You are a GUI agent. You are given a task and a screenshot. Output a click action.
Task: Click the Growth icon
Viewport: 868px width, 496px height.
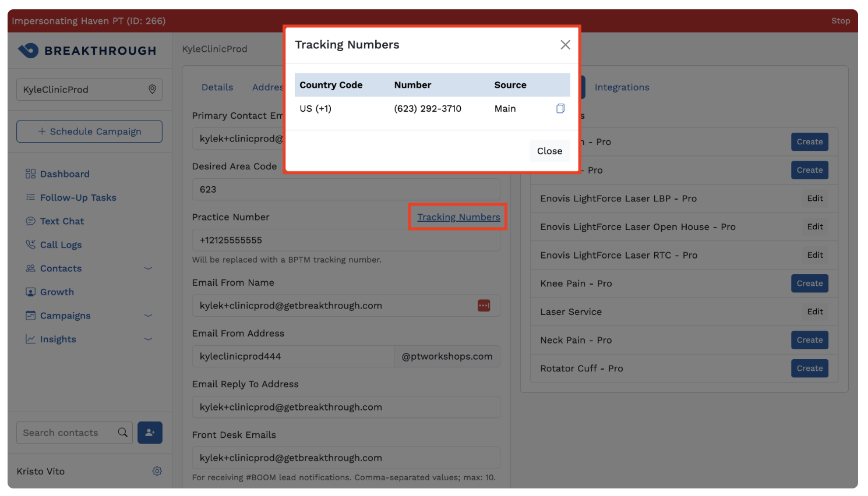pos(30,292)
